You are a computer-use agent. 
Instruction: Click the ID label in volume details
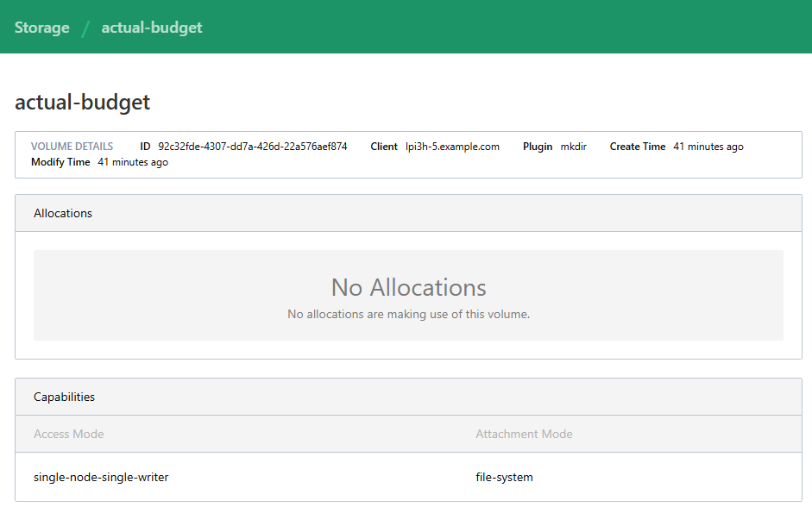[145, 147]
